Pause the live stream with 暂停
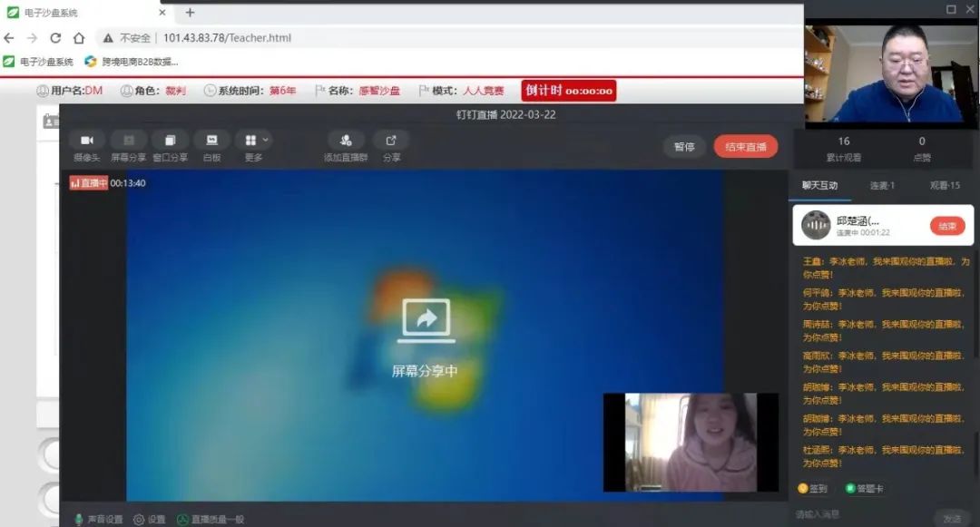The height and width of the screenshot is (527, 980). (x=684, y=147)
